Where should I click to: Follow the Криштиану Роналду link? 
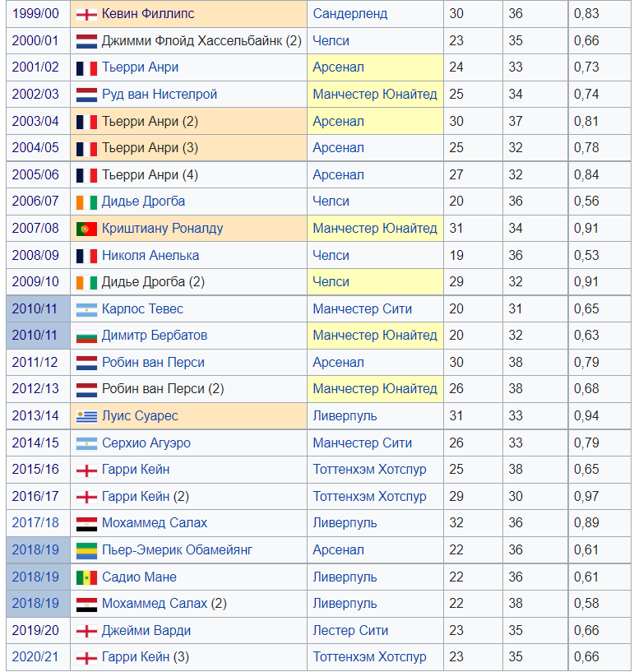pos(162,229)
